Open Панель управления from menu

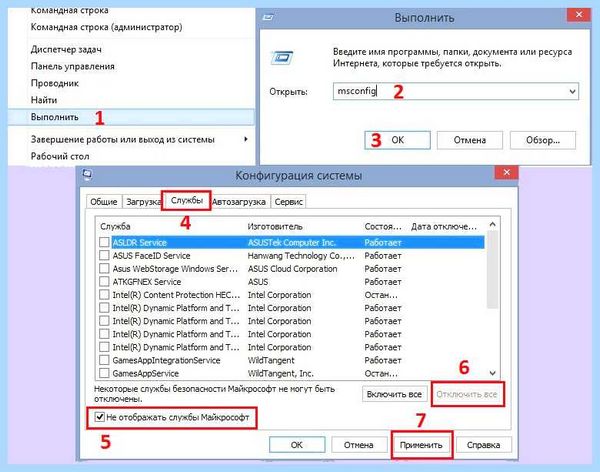[x=73, y=66]
